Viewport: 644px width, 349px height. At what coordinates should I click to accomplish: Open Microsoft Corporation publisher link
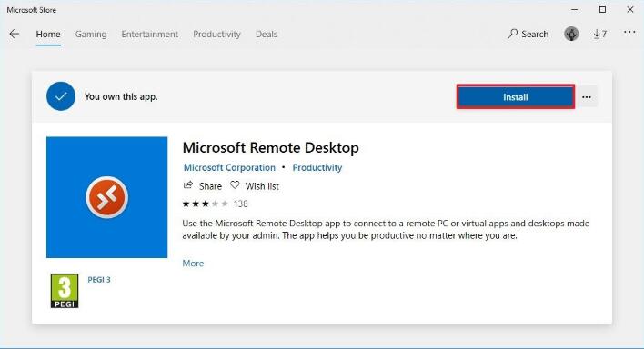click(x=229, y=167)
